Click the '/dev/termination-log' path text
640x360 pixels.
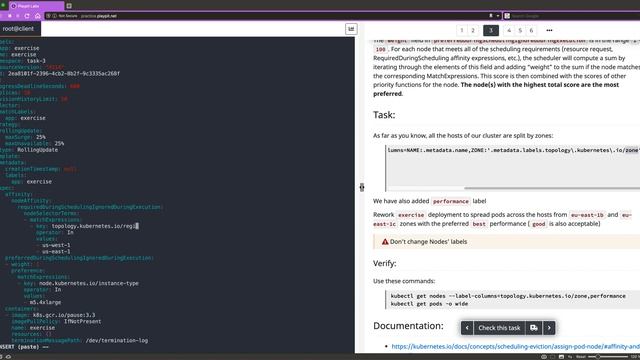point(117,340)
